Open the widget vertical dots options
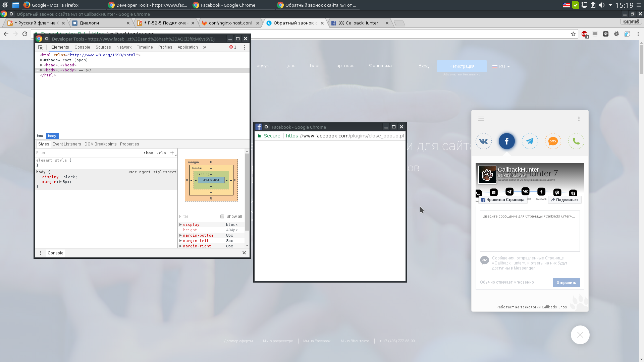This screenshot has width=644, height=362. tap(579, 119)
